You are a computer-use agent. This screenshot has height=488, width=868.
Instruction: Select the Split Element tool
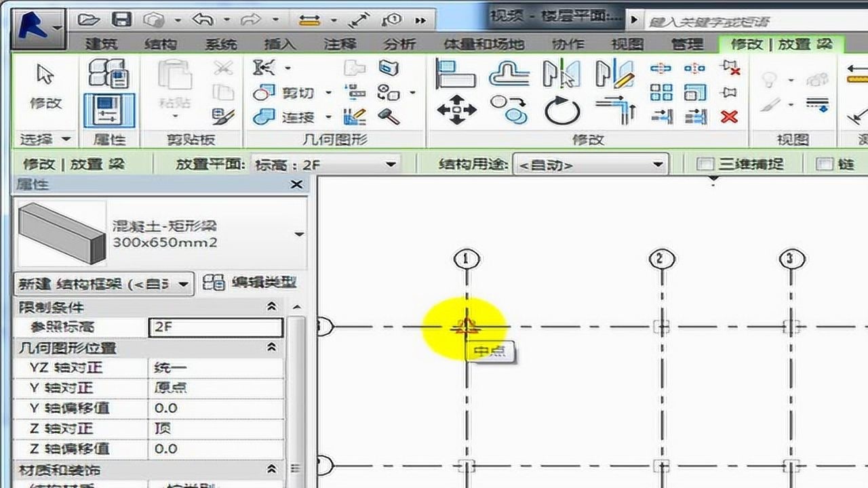661,68
